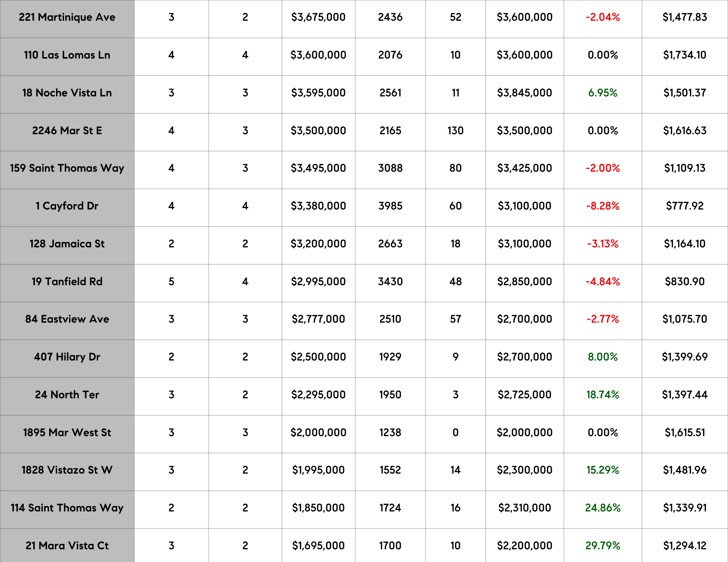Image resolution: width=728 pixels, height=562 pixels.
Task: Click the 24 North Ter address cell
Action: point(67,395)
